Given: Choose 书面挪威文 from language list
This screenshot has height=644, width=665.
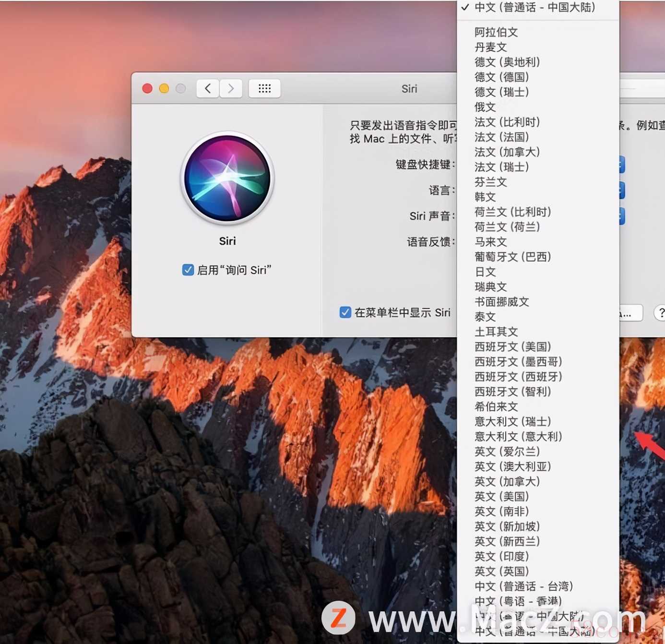Looking at the screenshot, I should 538,302.
